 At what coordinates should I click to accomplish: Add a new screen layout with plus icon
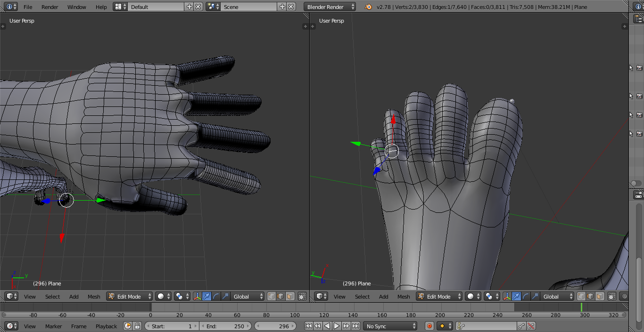(x=190, y=7)
